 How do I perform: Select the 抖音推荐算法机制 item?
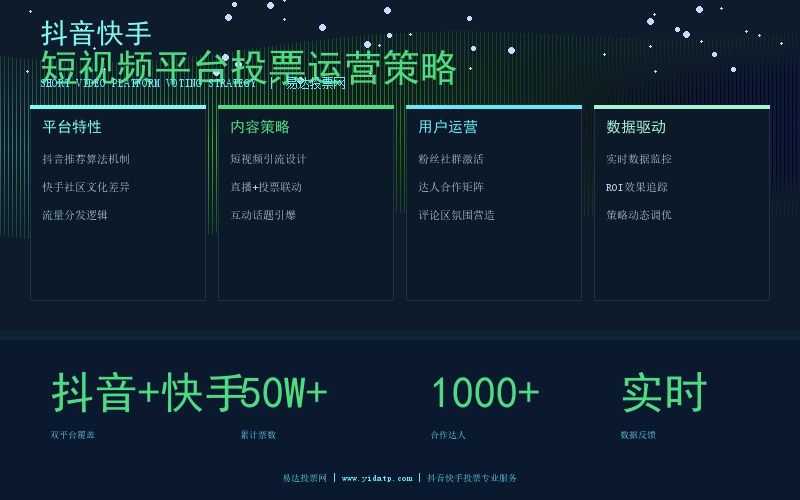click(86, 159)
